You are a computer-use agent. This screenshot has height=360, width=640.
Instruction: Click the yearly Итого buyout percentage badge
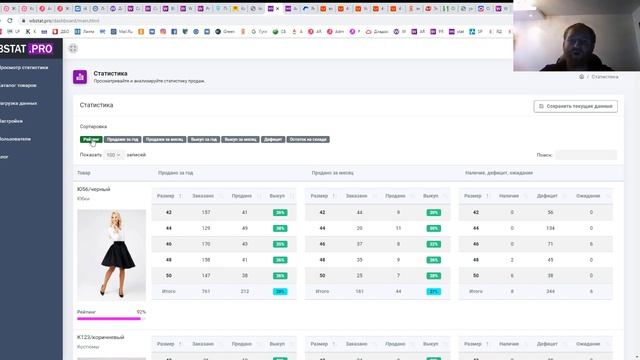coord(280,291)
